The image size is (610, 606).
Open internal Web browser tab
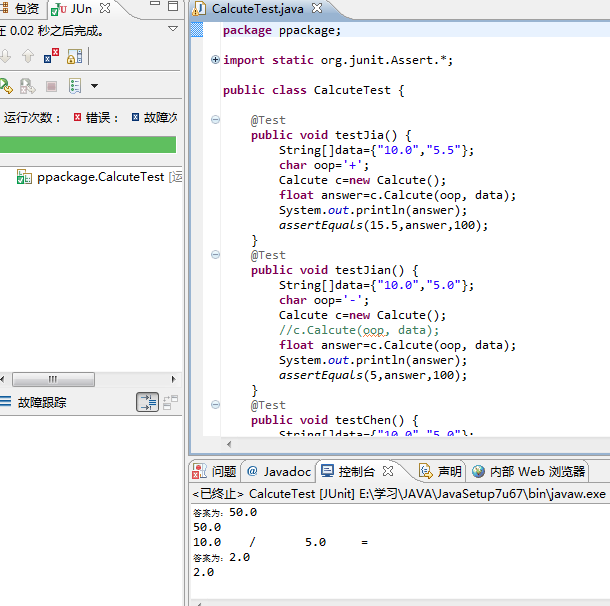[x=528, y=471]
